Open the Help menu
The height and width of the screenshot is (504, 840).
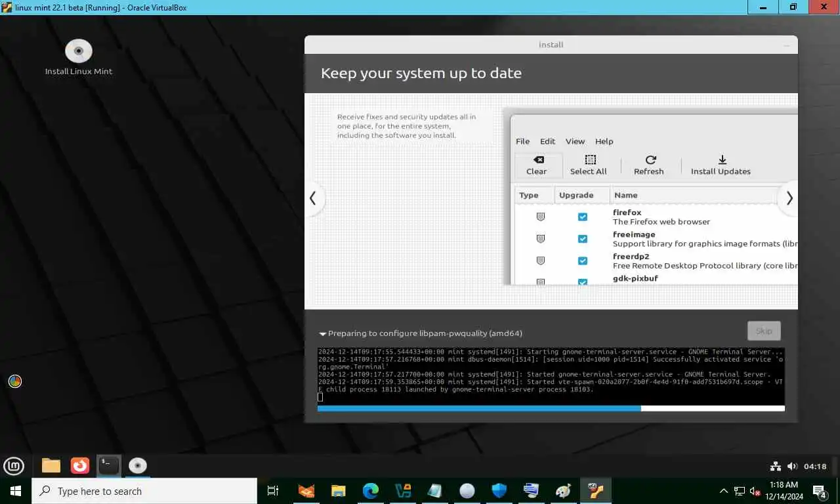click(x=604, y=141)
